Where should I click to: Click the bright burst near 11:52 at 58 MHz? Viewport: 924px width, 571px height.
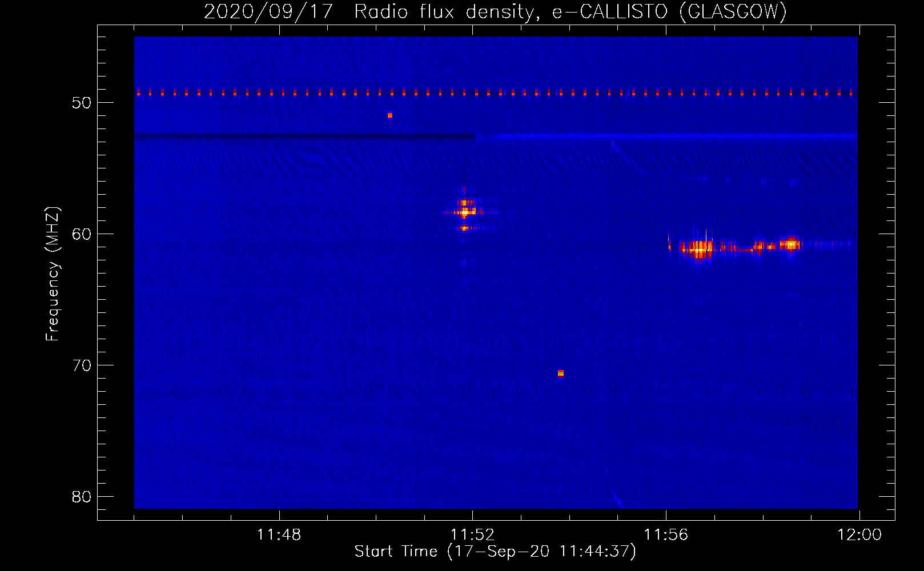point(465,212)
